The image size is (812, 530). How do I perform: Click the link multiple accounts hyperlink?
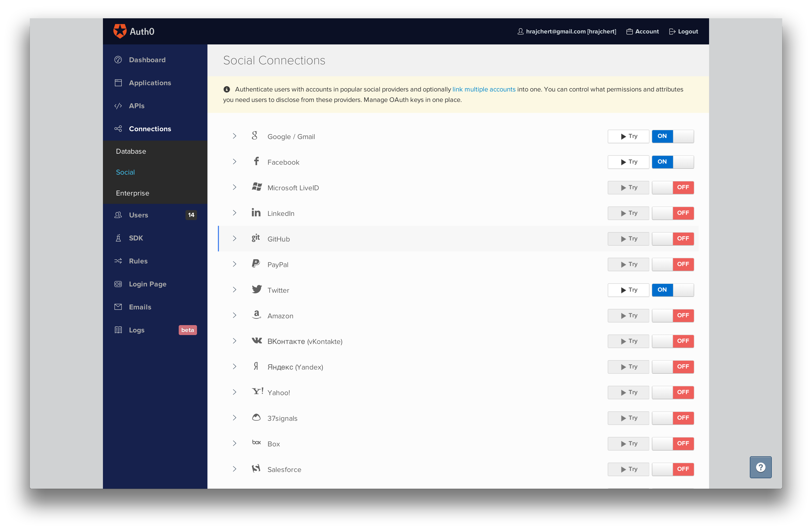tap(484, 89)
